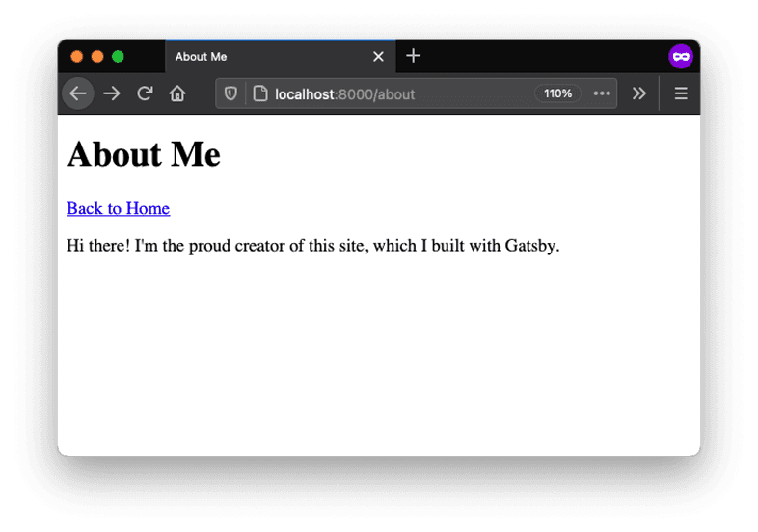Screen dimensions: 758x532
Task: Minimize the window with the yellow button
Action: point(97,57)
